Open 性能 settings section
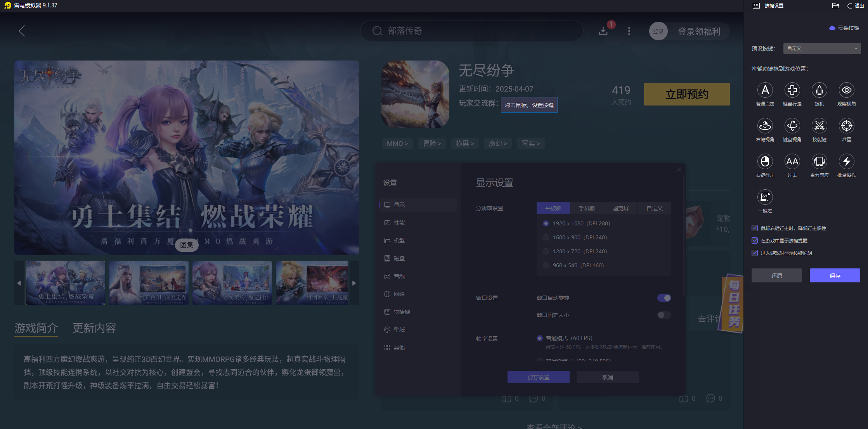This screenshot has width=868, height=429. (x=418, y=223)
